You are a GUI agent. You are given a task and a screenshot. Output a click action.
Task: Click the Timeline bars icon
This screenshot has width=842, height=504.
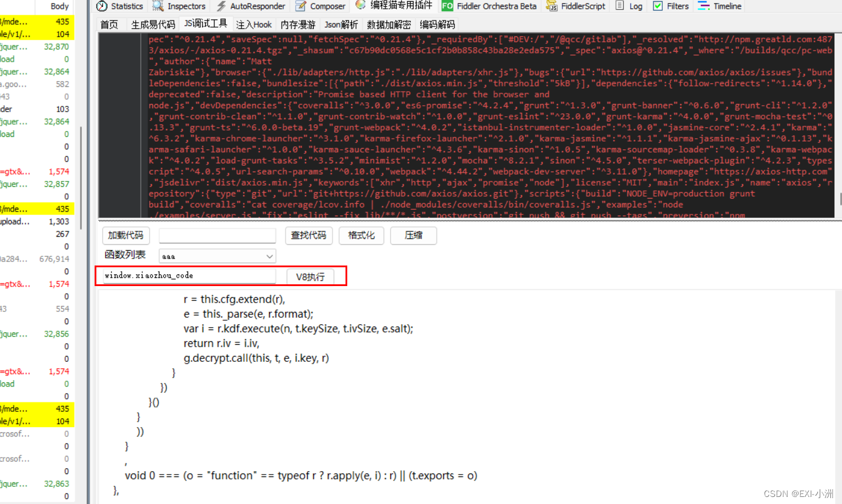(703, 6)
